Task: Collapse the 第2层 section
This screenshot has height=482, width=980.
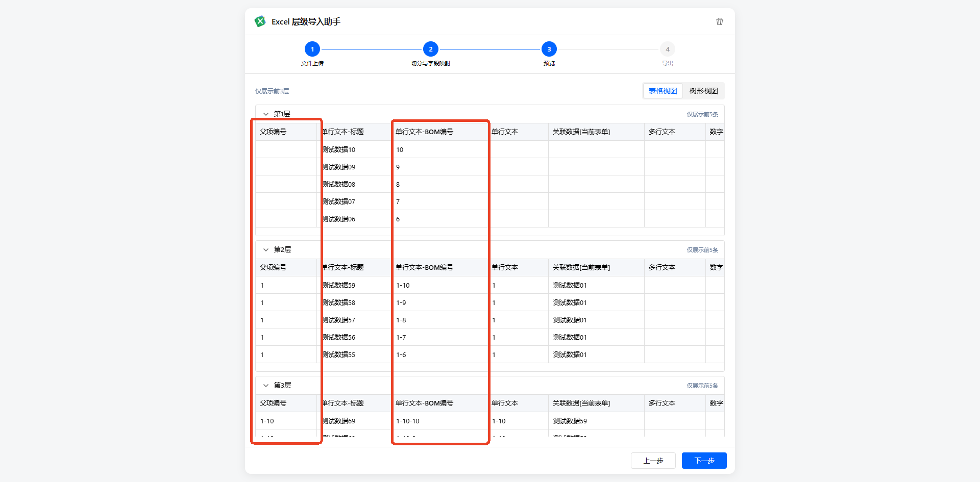Action: (266, 250)
